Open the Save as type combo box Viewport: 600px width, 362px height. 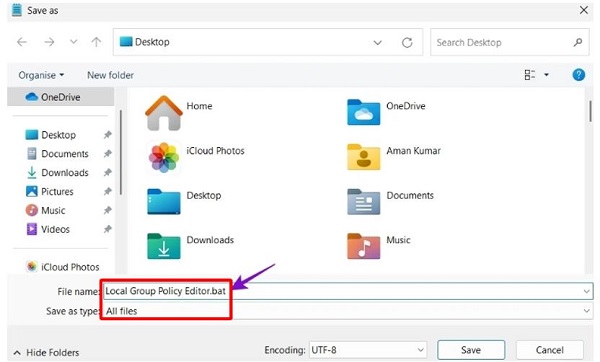pos(347,311)
